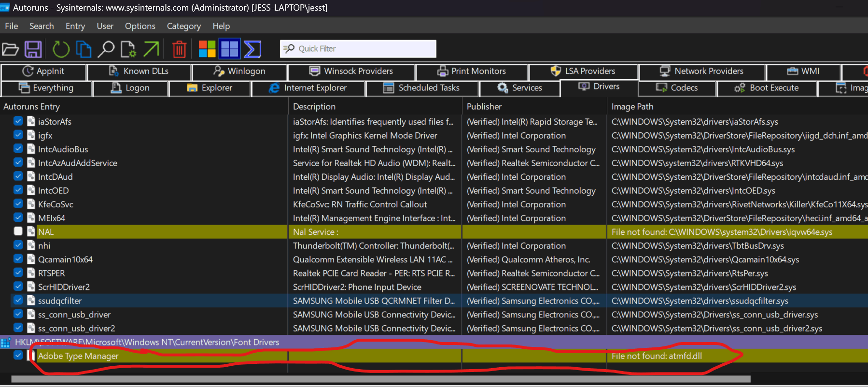Image resolution: width=868 pixels, height=387 pixels.
Task: Enable the unchecked NAL entry checkbox
Action: point(18,231)
